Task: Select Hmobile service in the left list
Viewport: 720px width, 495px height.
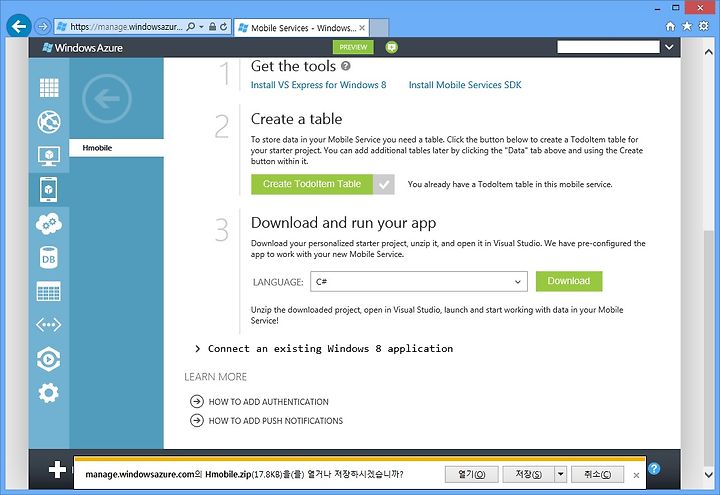Action: tap(117, 148)
